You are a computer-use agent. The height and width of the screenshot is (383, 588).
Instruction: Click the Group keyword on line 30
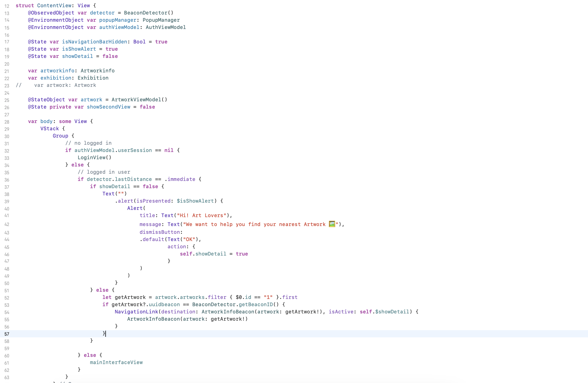pos(60,136)
